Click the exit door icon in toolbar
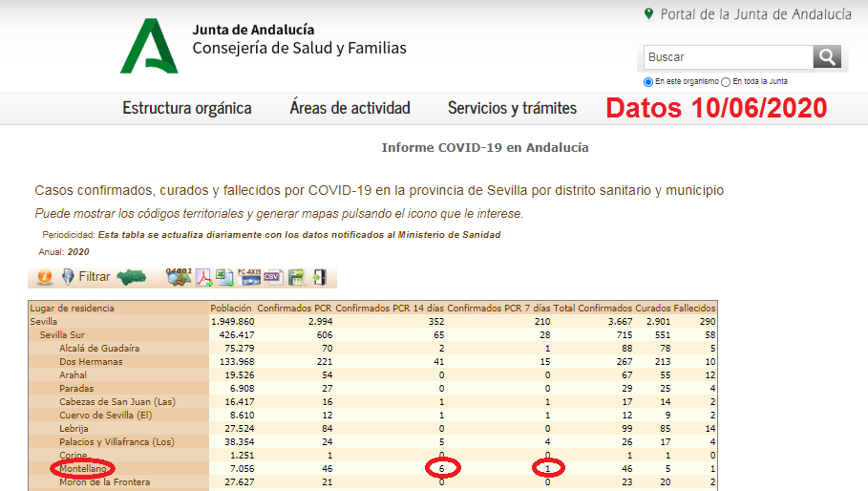Viewport: 868px width, 491px height. (319, 277)
